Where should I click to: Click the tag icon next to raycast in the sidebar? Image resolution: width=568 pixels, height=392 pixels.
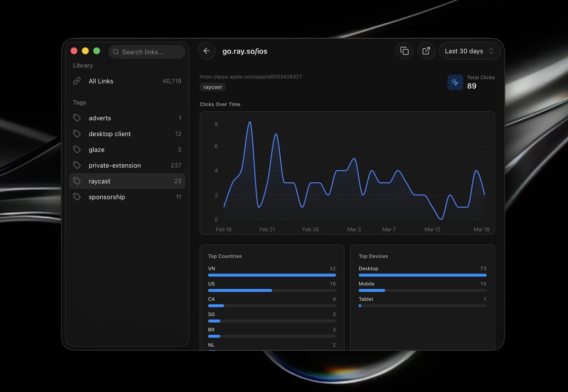tap(77, 181)
